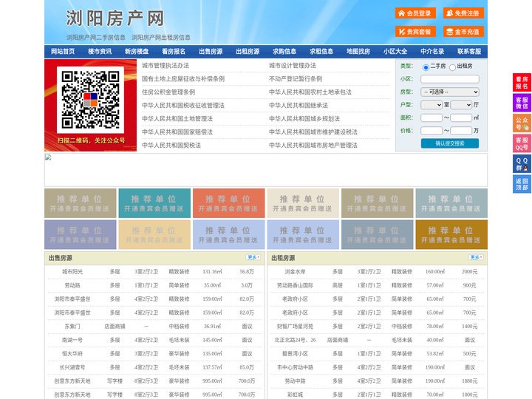Click 免费注册 free registration button

(463, 13)
